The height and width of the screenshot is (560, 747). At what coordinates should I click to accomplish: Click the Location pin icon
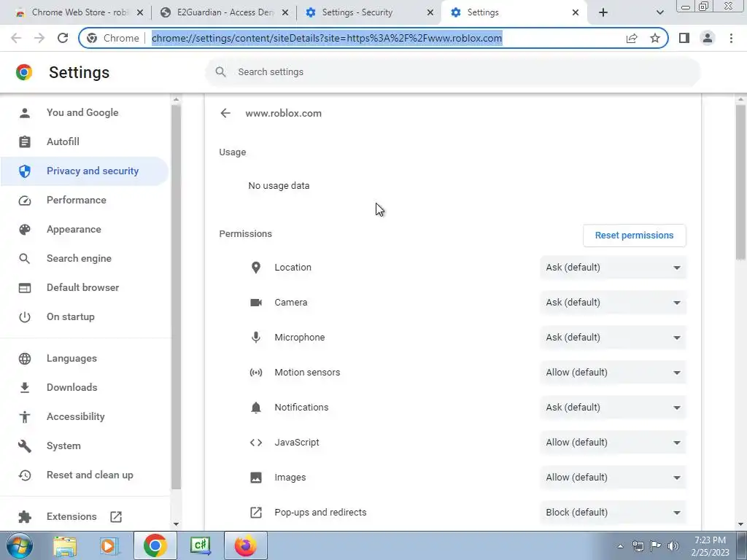pyautogui.click(x=256, y=268)
